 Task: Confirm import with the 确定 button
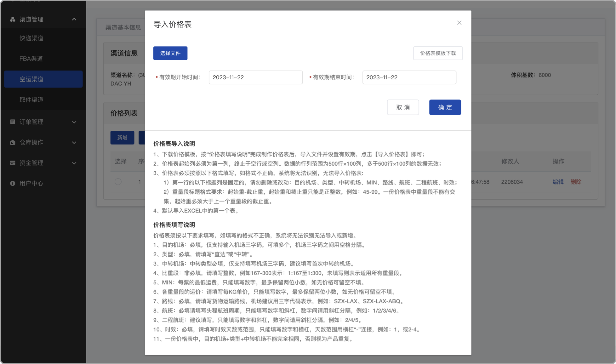point(445,107)
